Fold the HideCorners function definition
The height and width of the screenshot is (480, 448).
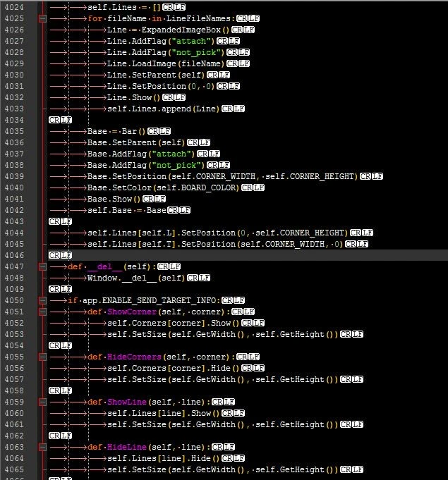[42, 357]
